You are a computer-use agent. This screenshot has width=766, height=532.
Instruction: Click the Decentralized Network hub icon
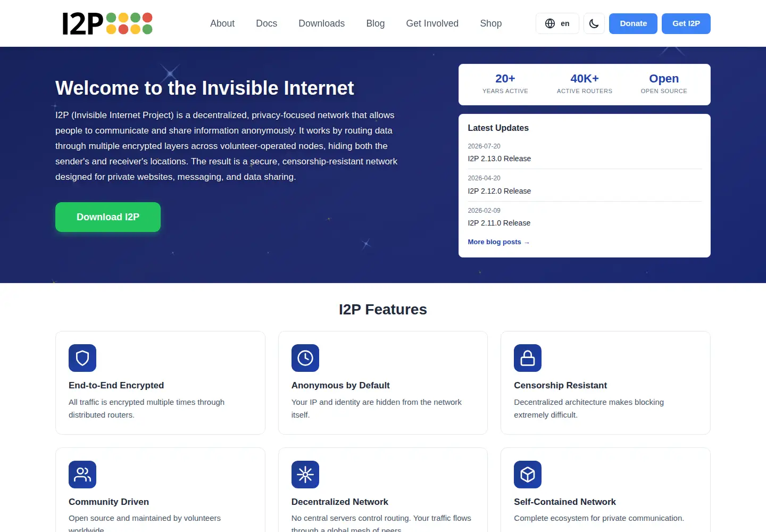click(x=305, y=475)
